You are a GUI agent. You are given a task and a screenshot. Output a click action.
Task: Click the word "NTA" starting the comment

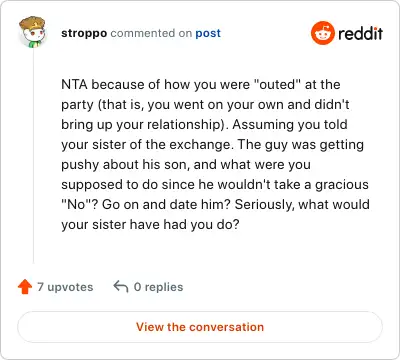(74, 84)
